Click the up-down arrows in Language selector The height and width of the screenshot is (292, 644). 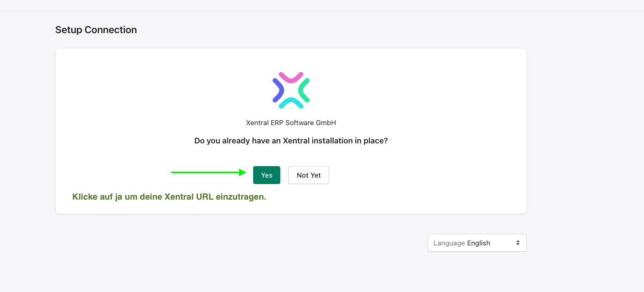[x=518, y=243]
